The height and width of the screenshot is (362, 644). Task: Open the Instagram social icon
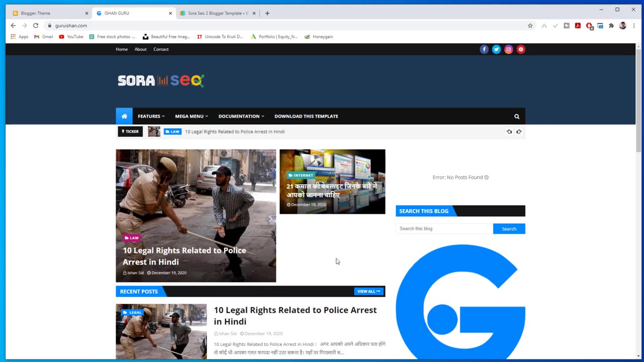[x=509, y=49]
